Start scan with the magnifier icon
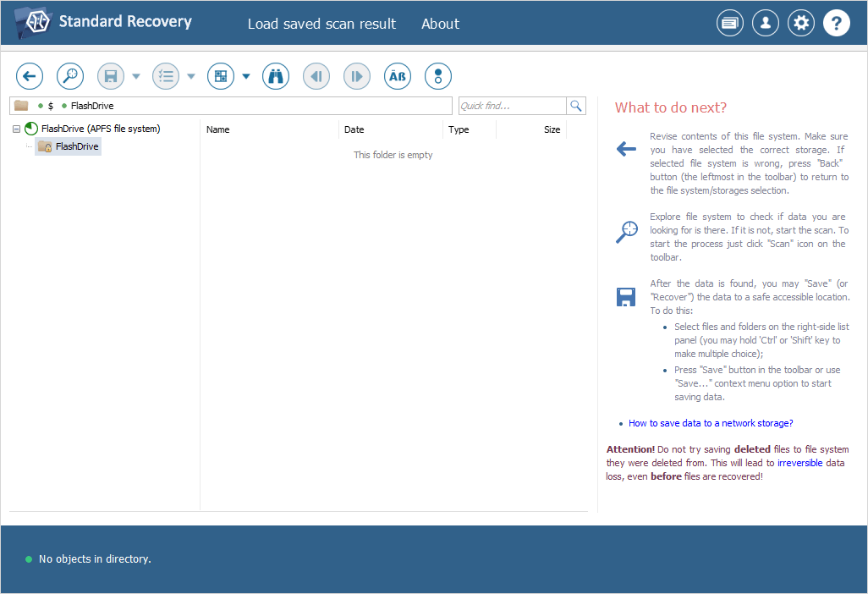This screenshot has height=594, width=868. (x=70, y=76)
